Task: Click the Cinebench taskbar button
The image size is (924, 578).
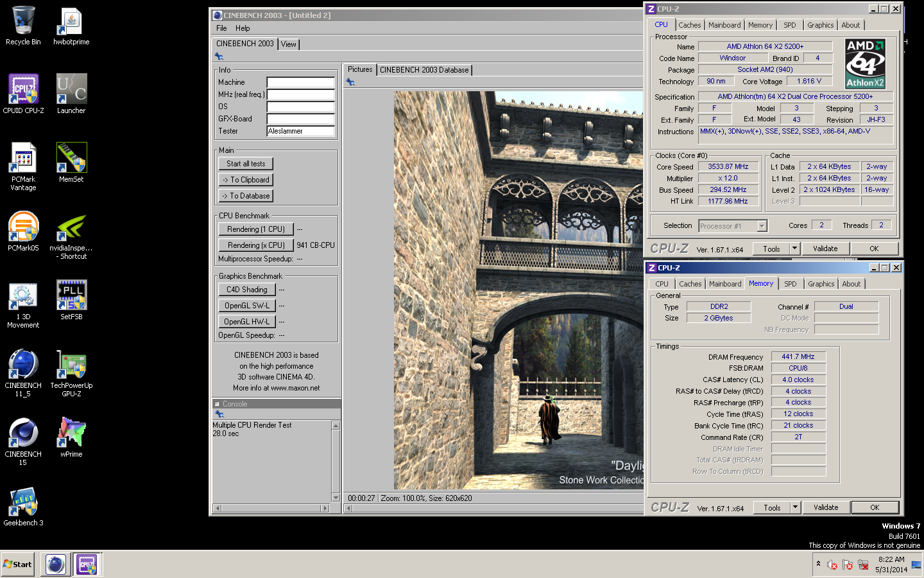Action: [55, 565]
